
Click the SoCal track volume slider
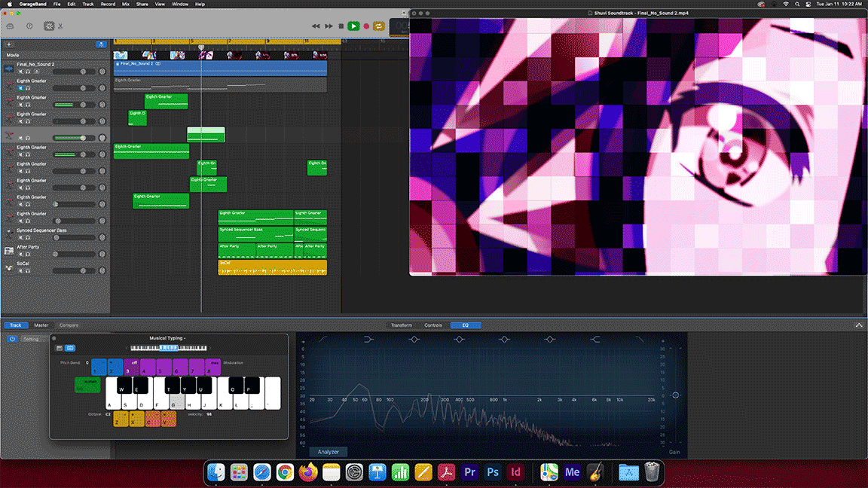pyautogui.click(x=74, y=270)
